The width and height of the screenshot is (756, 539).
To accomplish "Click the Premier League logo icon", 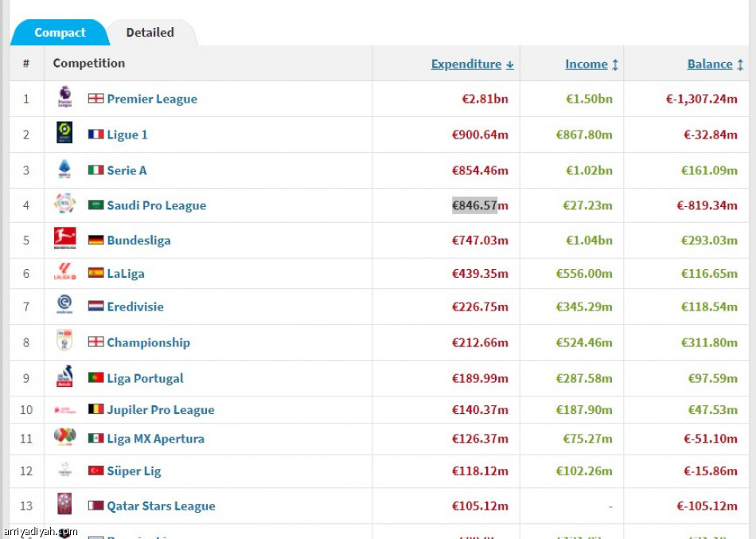I will [64, 99].
